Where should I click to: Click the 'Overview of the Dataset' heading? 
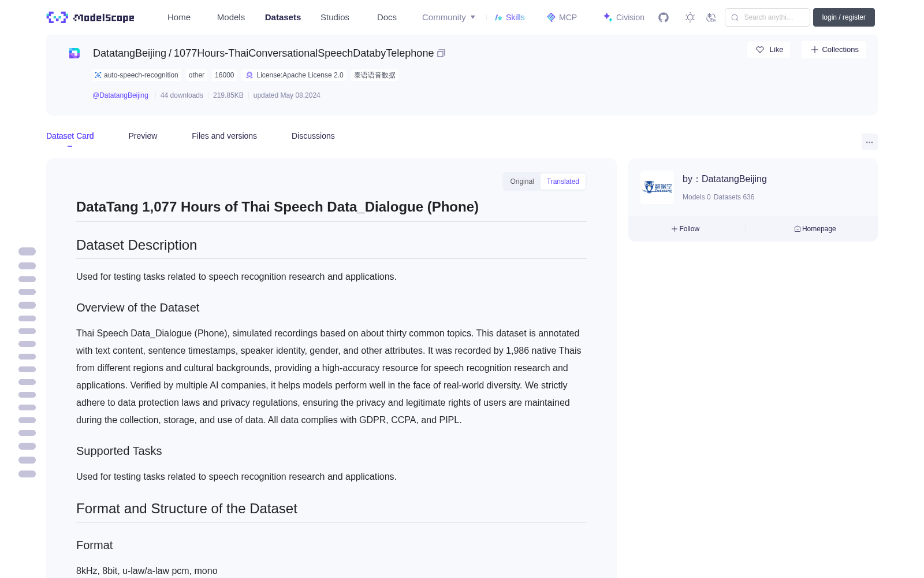[137, 308]
